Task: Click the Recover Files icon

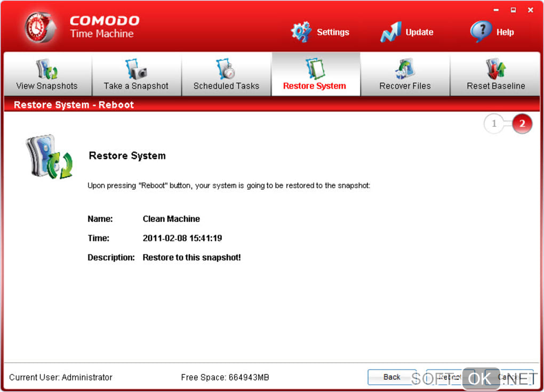Action: click(404, 69)
